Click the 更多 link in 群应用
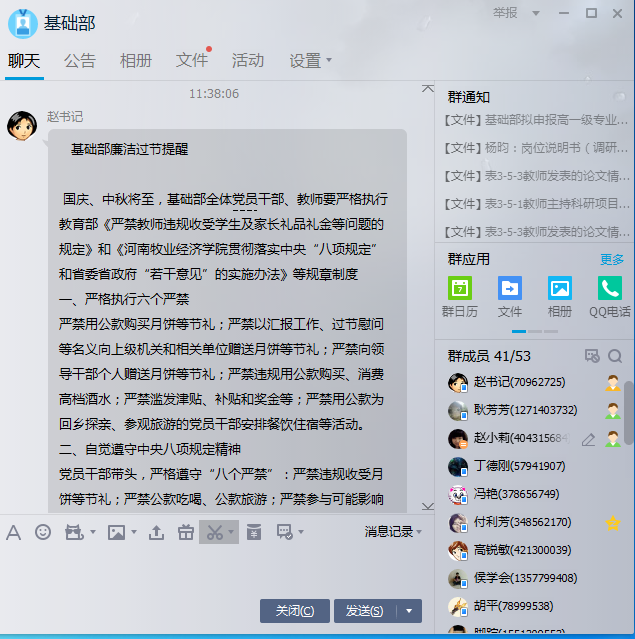 coord(611,259)
